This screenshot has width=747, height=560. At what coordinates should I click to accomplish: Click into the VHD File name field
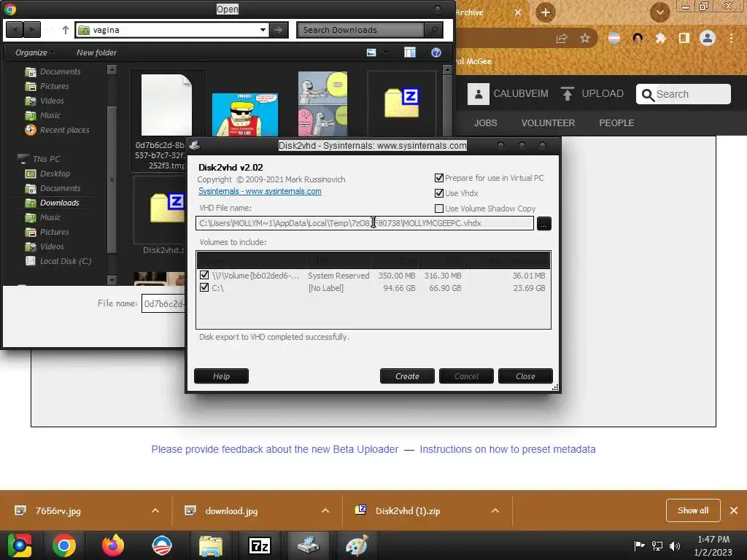[365, 223]
